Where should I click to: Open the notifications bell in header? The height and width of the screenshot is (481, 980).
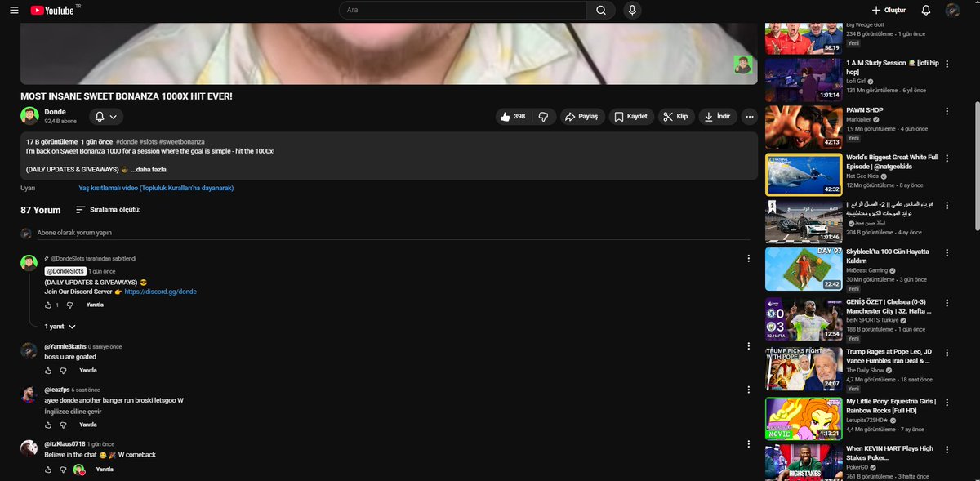(925, 10)
